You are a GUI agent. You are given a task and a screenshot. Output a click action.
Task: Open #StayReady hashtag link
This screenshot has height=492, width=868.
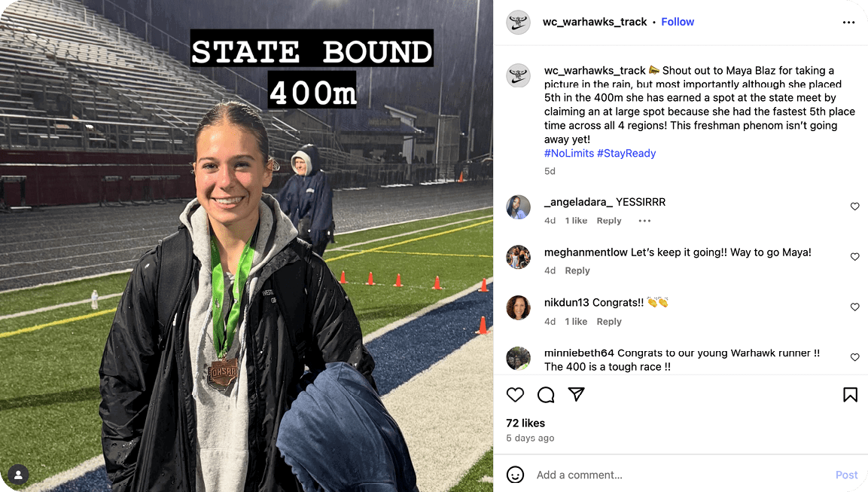[x=626, y=154]
